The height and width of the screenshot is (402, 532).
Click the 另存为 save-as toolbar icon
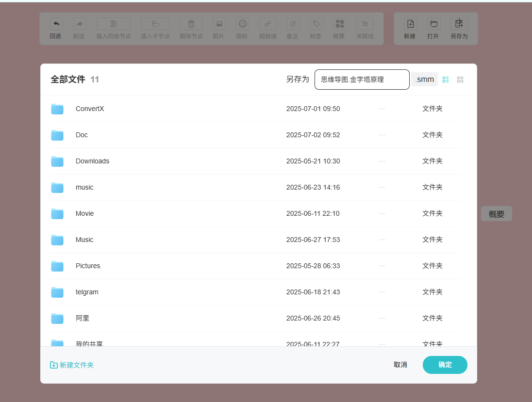(x=459, y=24)
